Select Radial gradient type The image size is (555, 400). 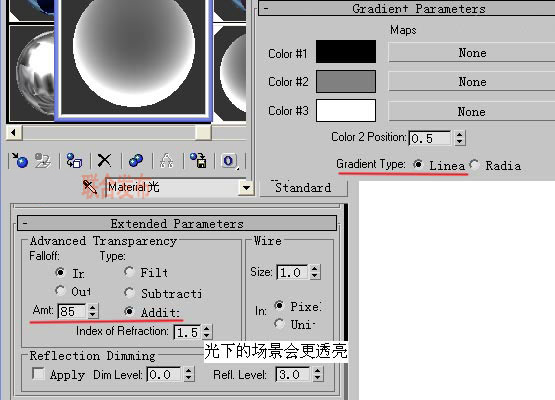pos(474,165)
